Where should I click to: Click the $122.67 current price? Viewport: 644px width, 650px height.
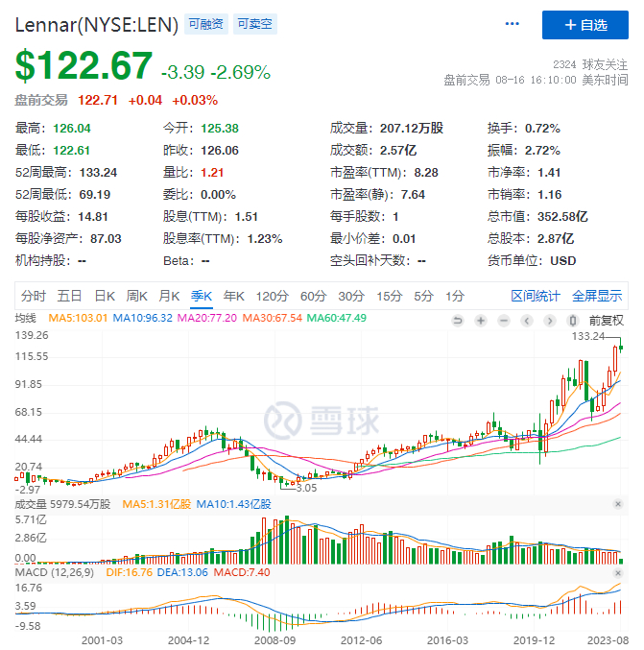point(83,65)
